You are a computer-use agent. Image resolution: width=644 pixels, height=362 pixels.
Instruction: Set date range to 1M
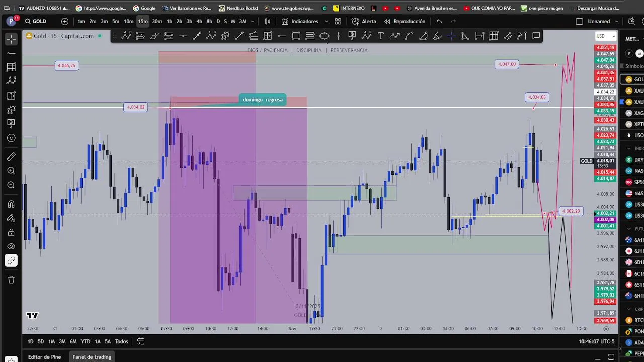click(51, 341)
